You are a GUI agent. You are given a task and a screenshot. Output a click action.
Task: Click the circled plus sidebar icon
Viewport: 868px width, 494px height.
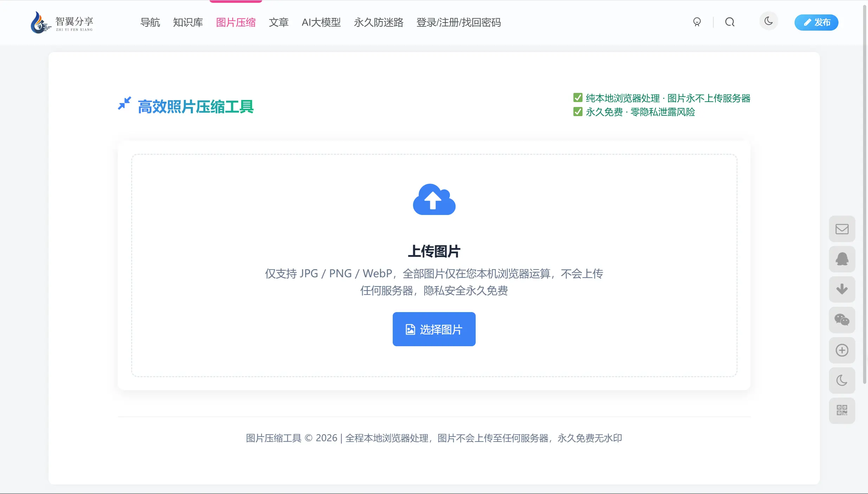pos(842,350)
